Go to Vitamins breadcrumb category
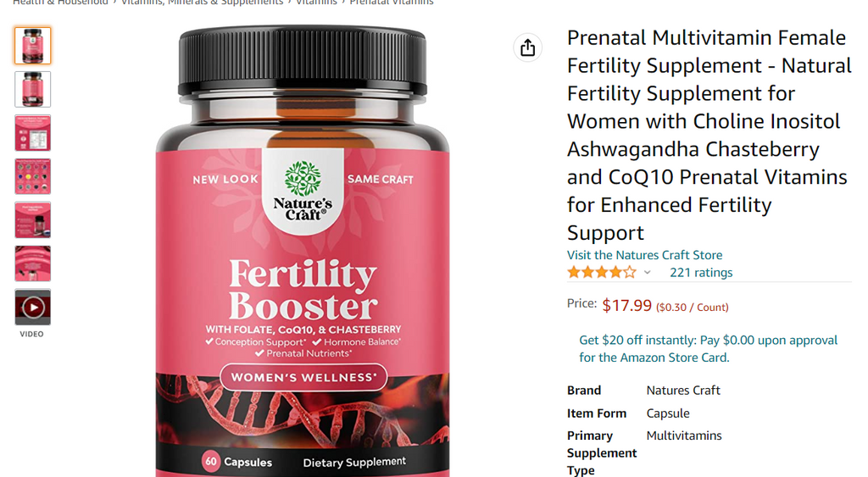Image resolution: width=868 pixels, height=477 pixels. [316, 3]
